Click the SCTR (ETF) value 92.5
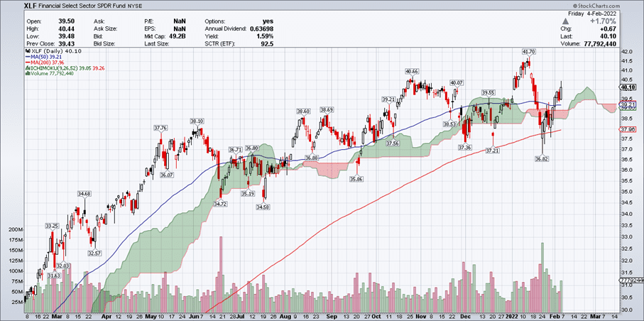The width and height of the screenshot is (644, 321). click(268, 43)
